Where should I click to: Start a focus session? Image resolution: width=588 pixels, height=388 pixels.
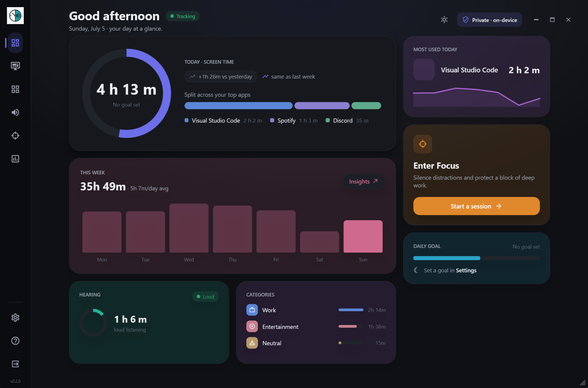click(476, 206)
